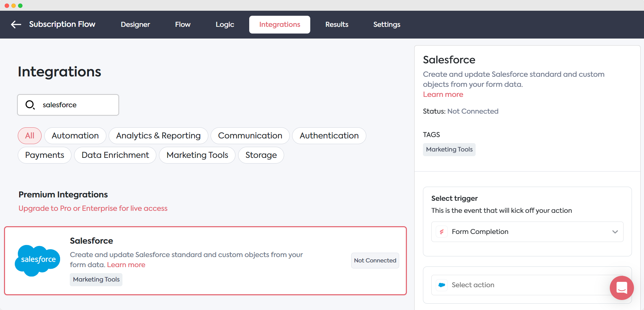
Task: Click the search magnifier icon
Action: point(30,105)
